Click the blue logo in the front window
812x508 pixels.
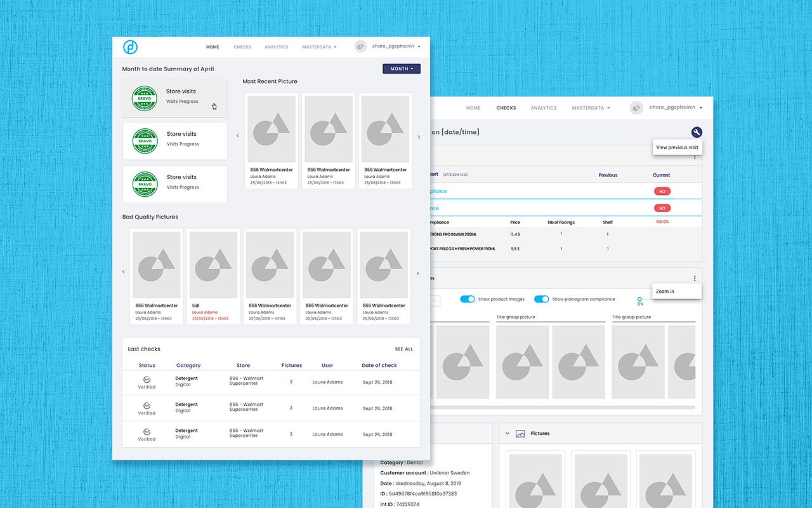(x=130, y=46)
